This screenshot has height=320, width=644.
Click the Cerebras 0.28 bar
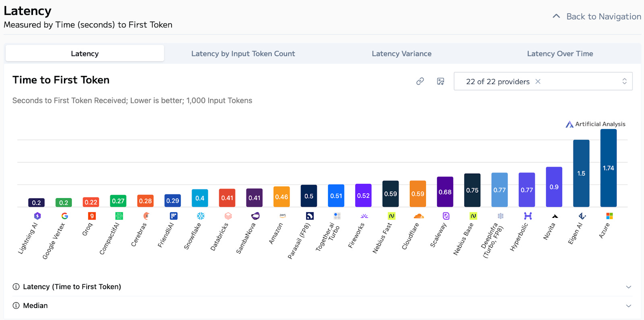click(x=145, y=201)
